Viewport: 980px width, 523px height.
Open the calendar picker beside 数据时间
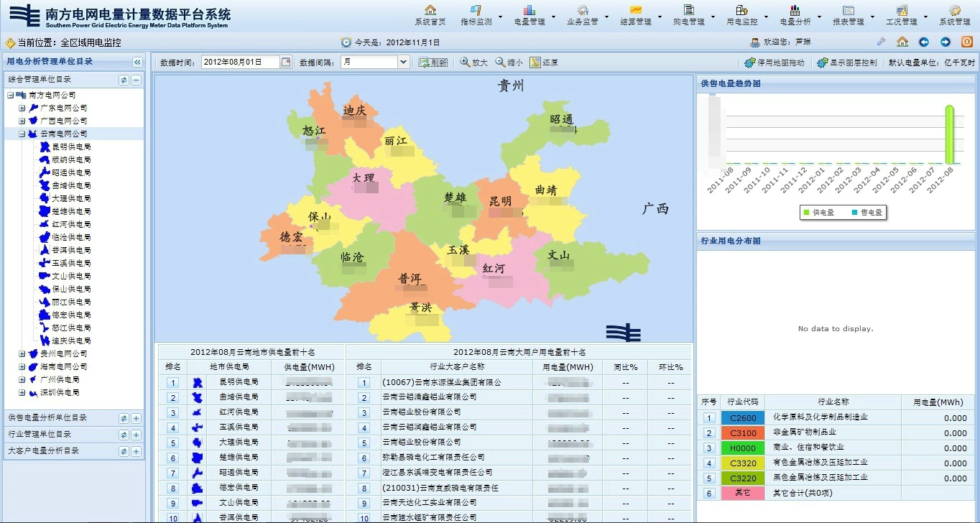(286, 63)
